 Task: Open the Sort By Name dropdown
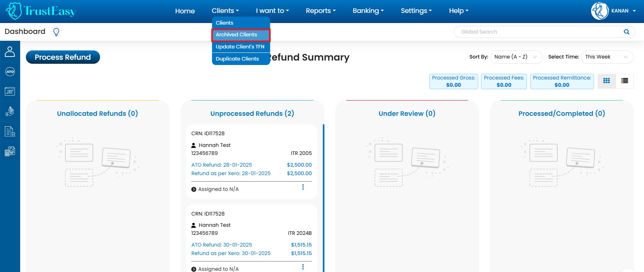516,57
